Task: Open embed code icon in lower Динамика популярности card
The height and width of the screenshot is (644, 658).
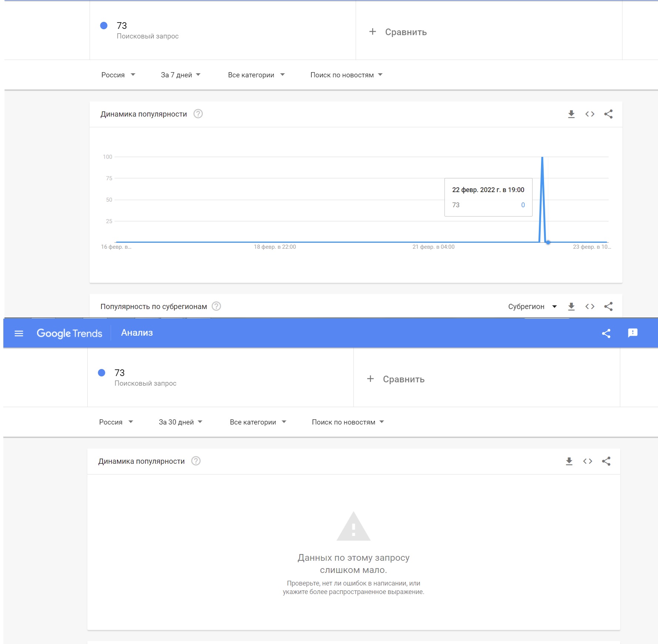Action: click(x=587, y=461)
